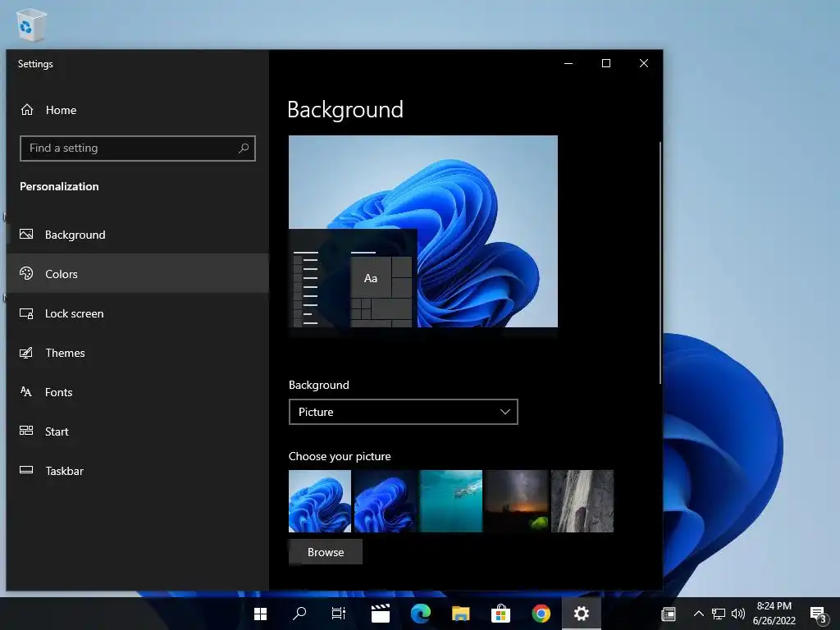Choose the night sky tent picture
840x630 pixels.
517,501
